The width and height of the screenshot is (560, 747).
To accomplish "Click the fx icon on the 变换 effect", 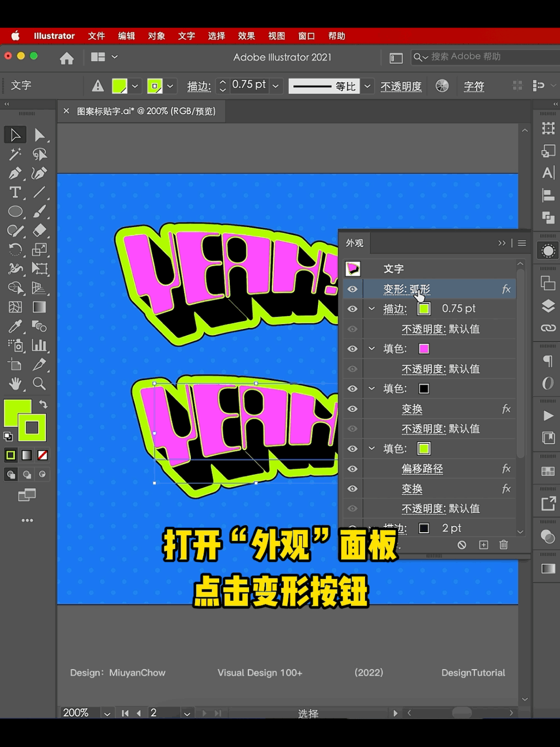I will (x=506, y=409).
